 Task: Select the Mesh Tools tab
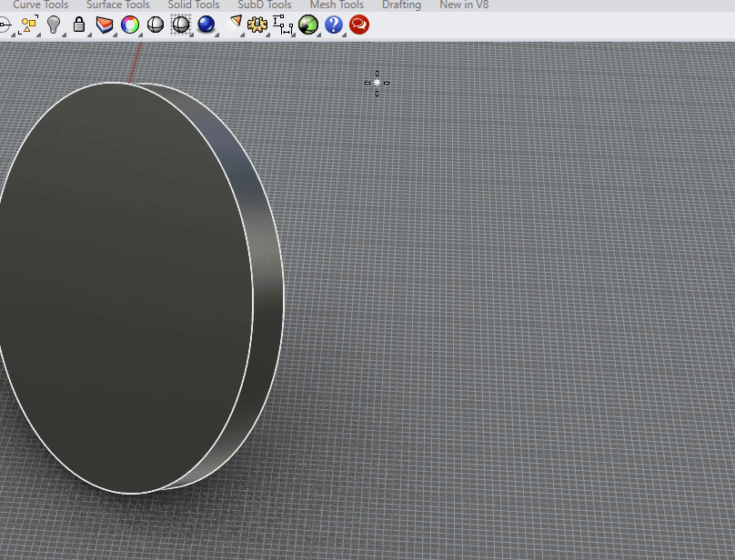337,5
